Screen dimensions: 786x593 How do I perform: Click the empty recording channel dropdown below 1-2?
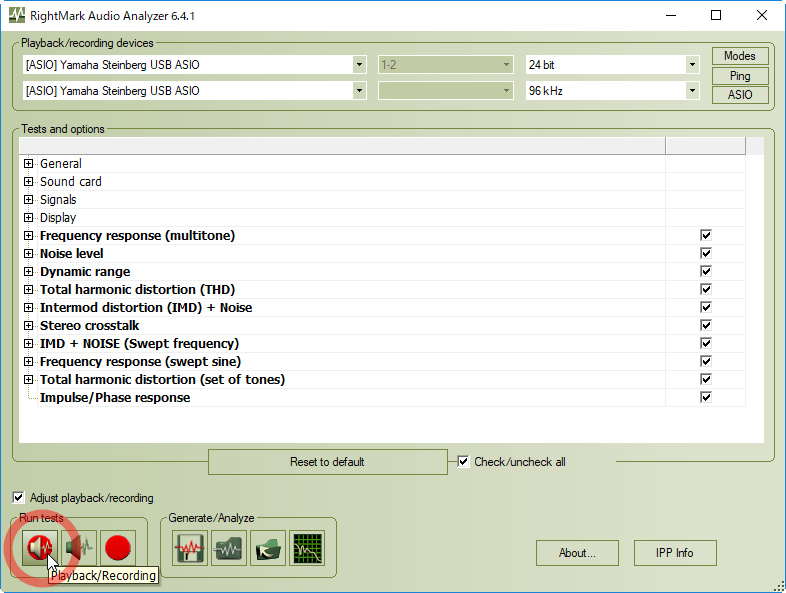pos(446,91)
